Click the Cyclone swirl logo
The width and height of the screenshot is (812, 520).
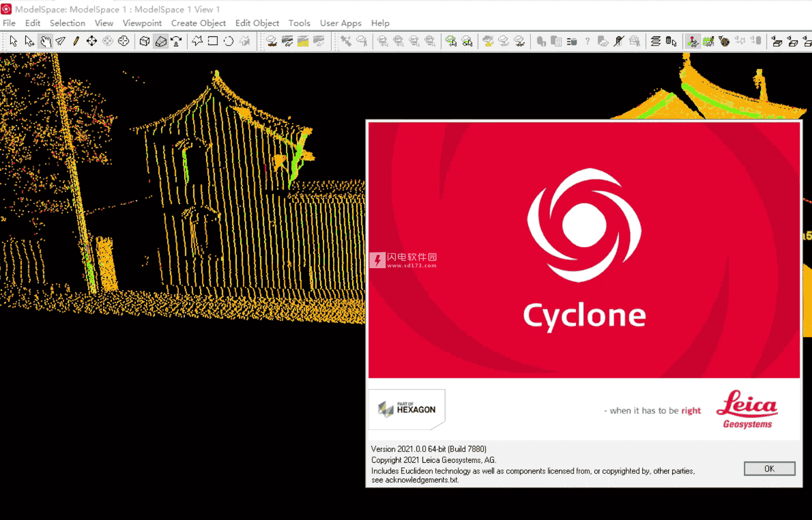click(x=584, y=225)
